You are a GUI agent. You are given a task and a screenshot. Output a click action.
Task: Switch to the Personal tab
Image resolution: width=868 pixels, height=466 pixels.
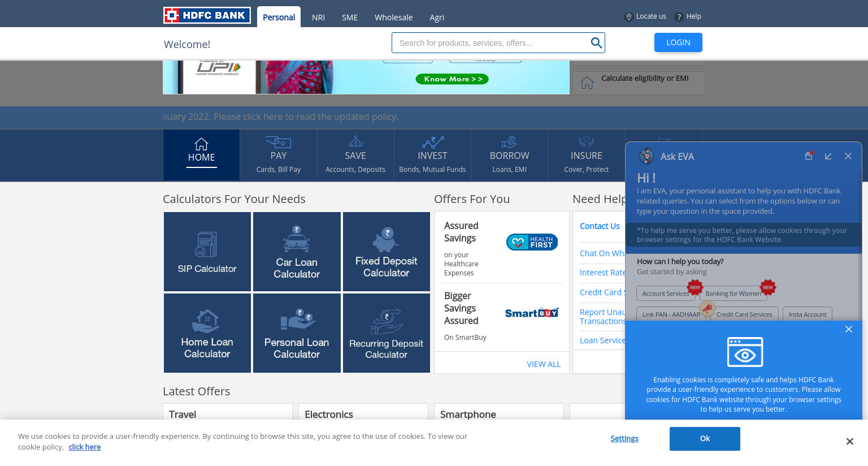[279, 17]
